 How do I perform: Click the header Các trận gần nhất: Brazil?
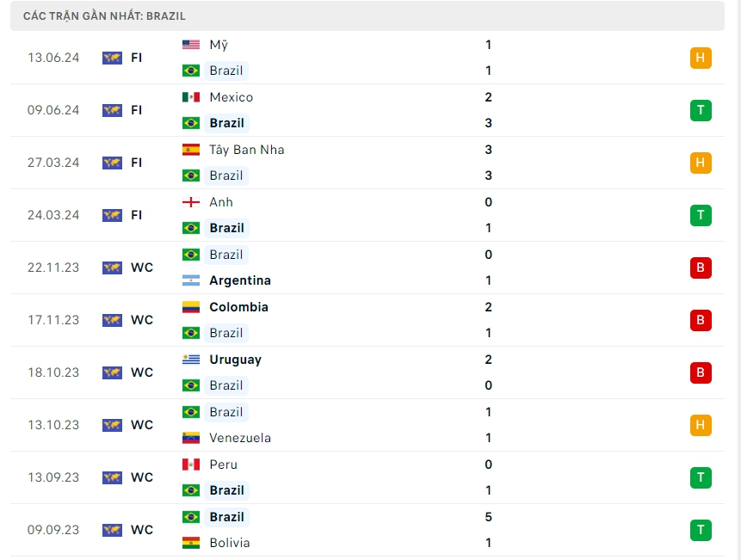105,15
